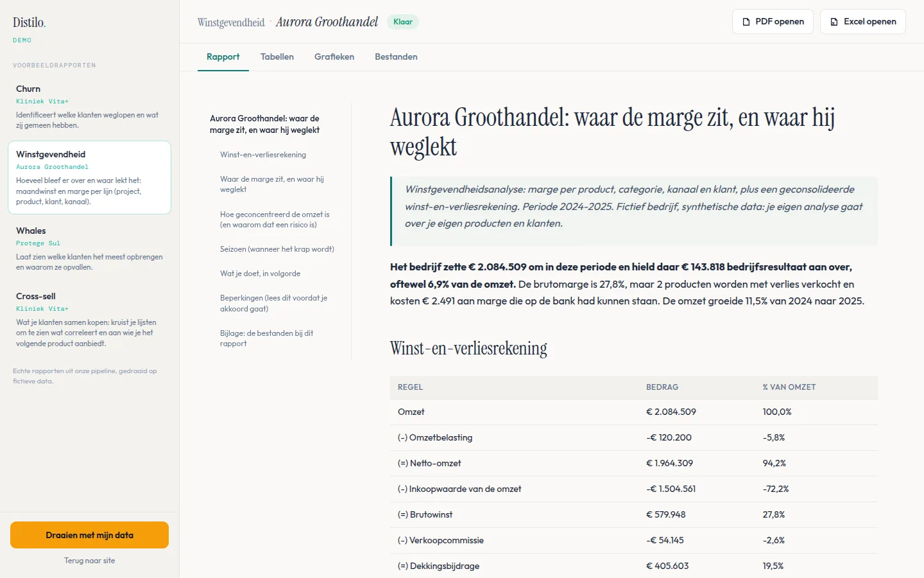The width and height of the screenshot is (924, 578).
Task: Click the DEMO label under logo
Action: click(22, 40)
